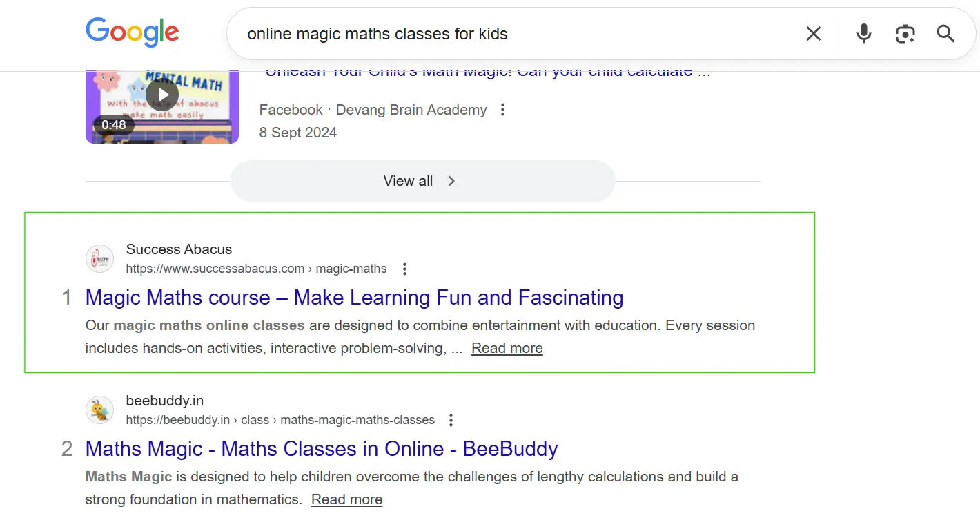Click the BeeBuddy bee favicon

point(99,410)
